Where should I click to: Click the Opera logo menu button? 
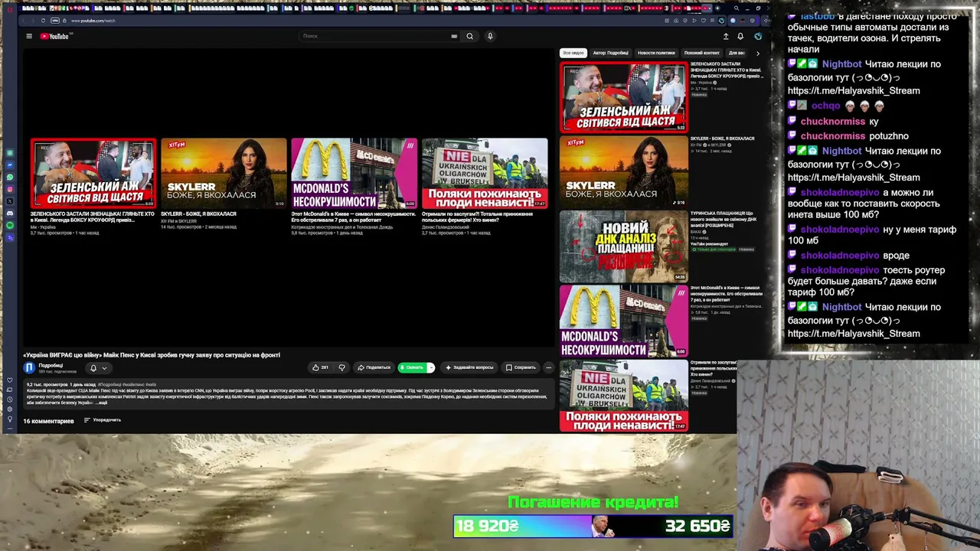pos(9,8)
